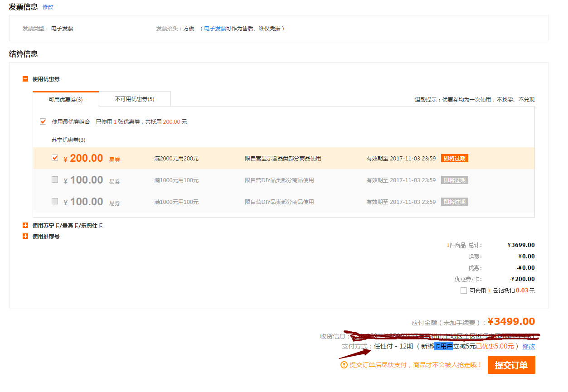Open the blue 电子发票 link
This screenshot has height=392, width=568.
tap(215, 28)
